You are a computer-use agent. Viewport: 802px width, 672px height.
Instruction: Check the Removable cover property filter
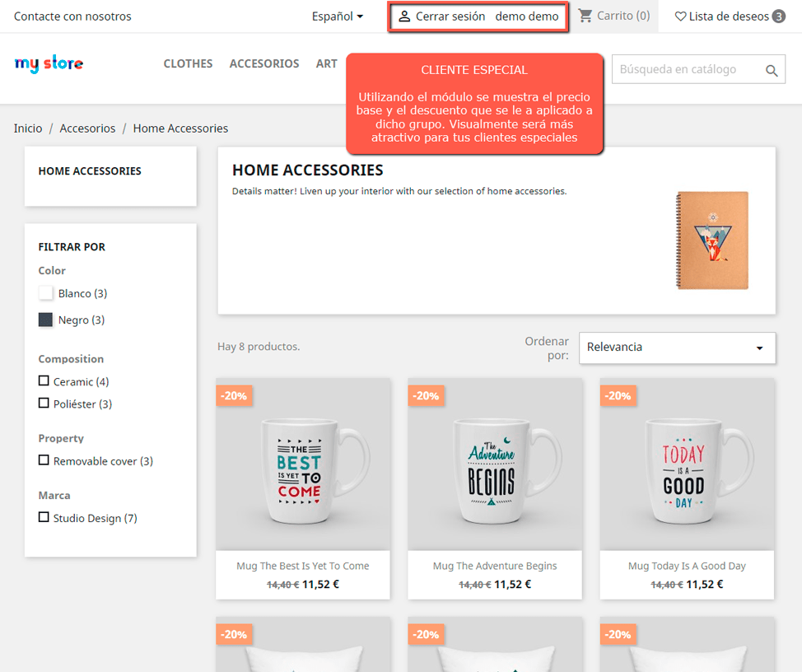tap(45, 461)
